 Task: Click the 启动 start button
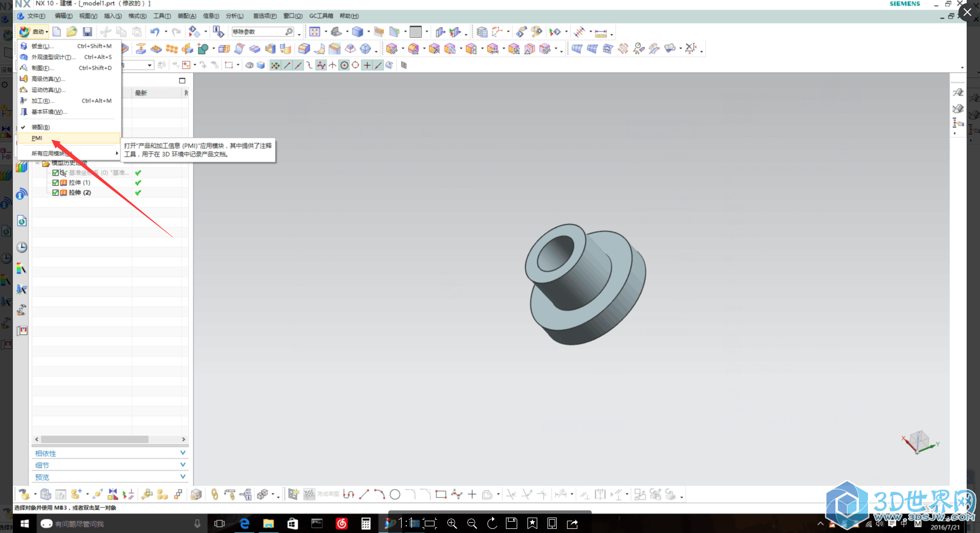(33, 32)
